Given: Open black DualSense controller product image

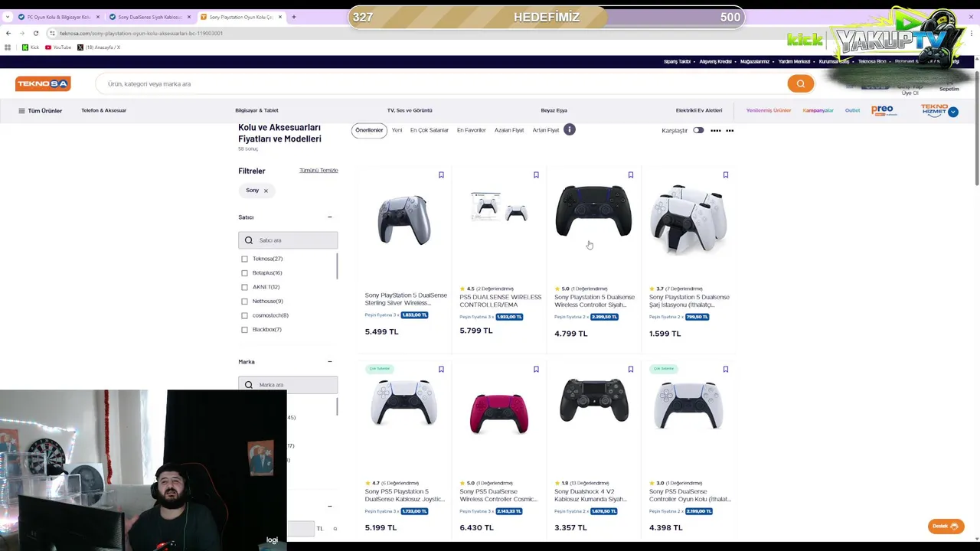Looking at the screenshot, I should pos(593,210).
